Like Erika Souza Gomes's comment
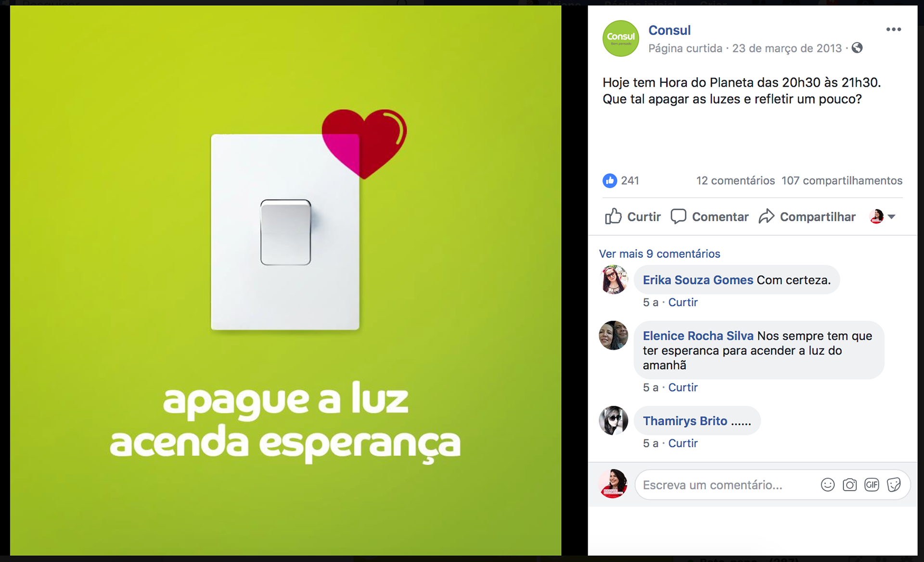Screen dimensions: 924x562 click(x=683, y=302)
